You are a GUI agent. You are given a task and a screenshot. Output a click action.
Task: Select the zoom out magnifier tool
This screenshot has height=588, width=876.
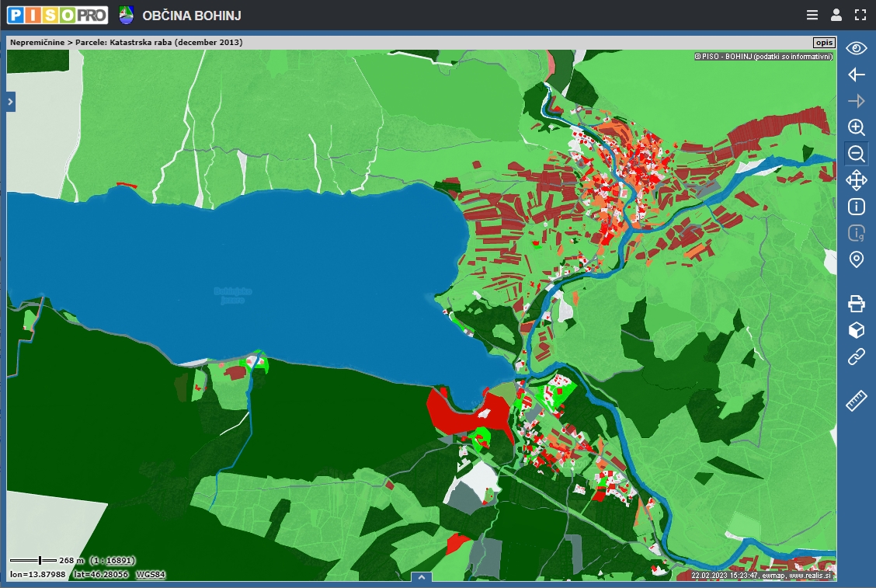click(x=856, y=154)
